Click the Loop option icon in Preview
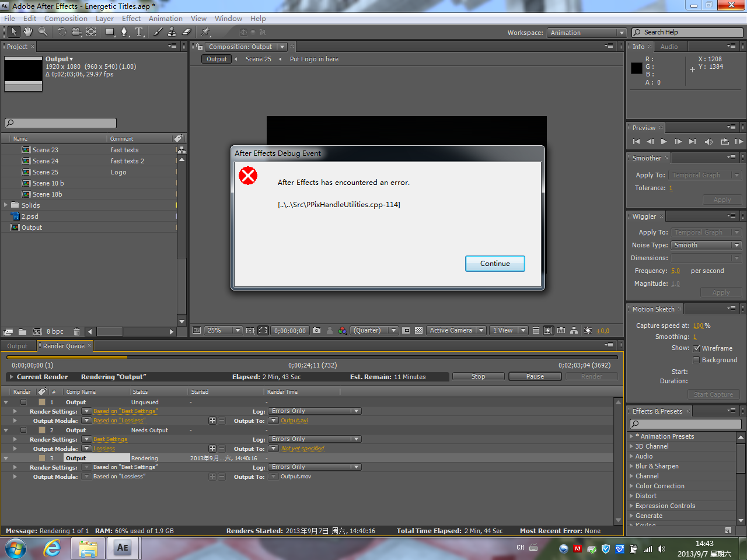 tap(724, 141)
